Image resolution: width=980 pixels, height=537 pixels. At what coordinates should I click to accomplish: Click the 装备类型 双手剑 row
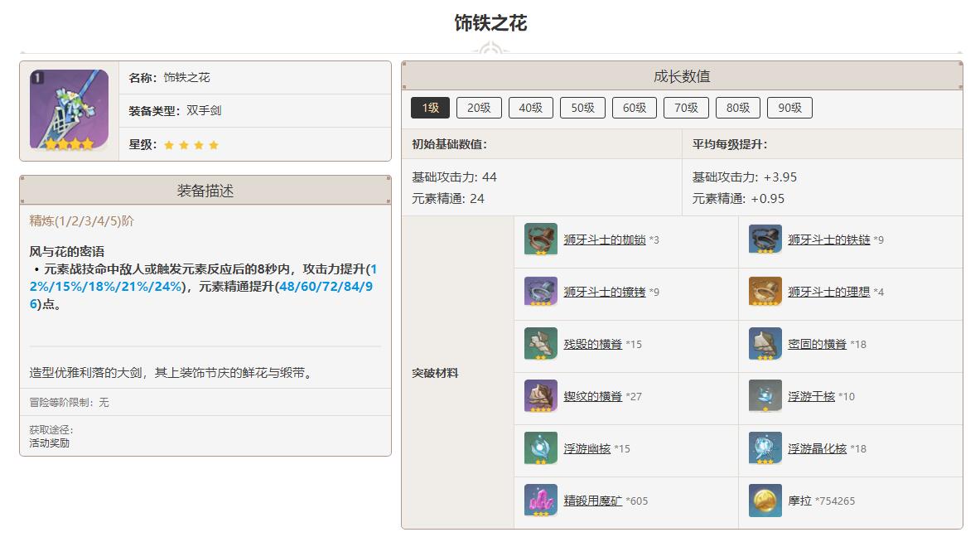click(x=255, y=111)
